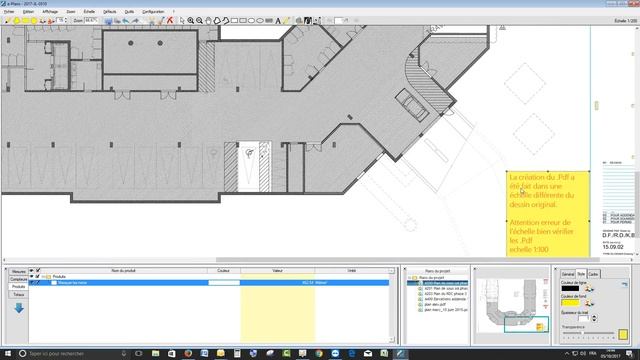Screen dimensions: 640x360
Task: Switch to the Général tab
Action: (x=567, y=274)
